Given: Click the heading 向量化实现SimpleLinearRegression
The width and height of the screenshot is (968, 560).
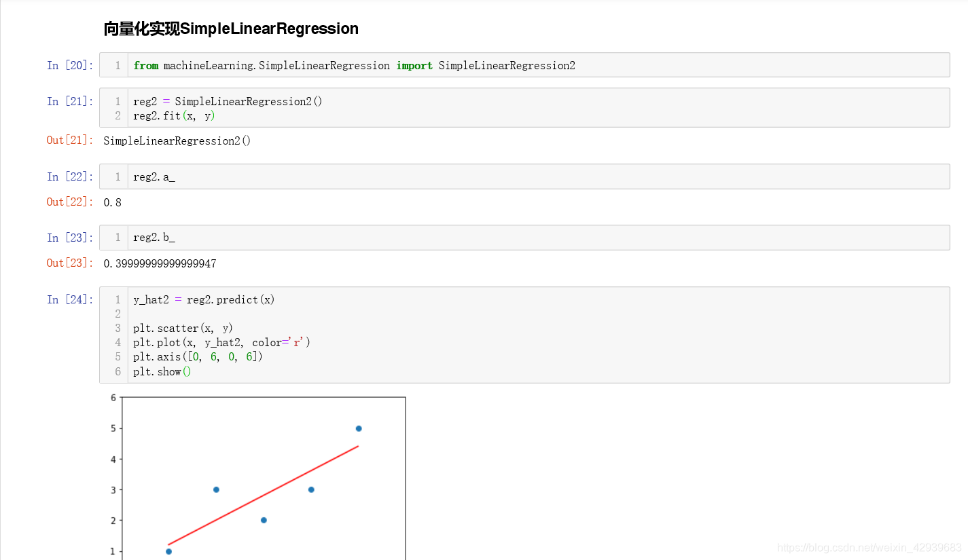Looking at the screenshot, I should tap(231, 29).
